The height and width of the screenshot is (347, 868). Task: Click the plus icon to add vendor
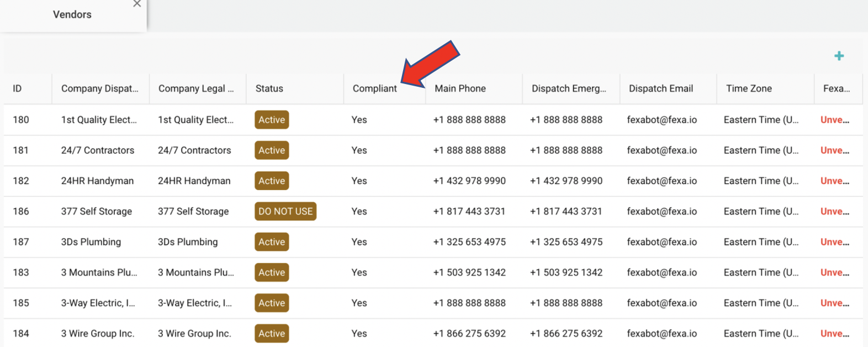click(839, 56)
